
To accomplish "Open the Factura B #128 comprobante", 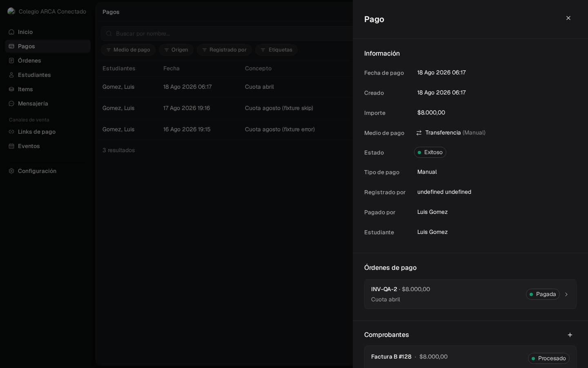I will coord(470,357).
